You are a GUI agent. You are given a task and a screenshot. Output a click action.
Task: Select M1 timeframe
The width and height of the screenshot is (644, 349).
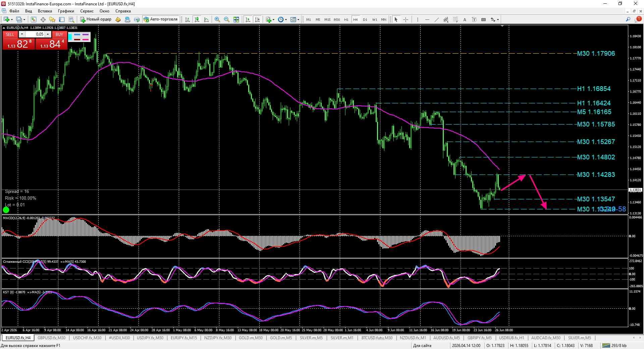[x=309, y=19]
